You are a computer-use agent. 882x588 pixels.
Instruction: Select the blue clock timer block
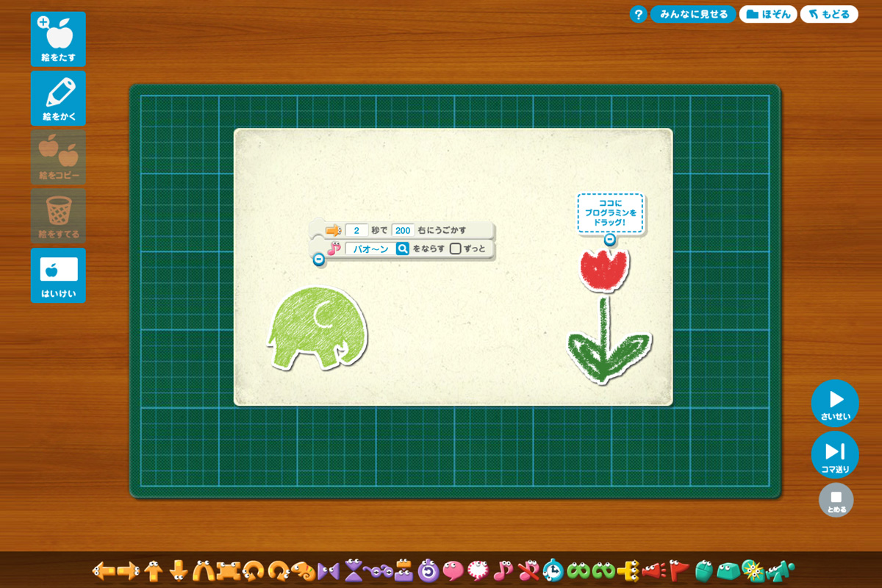[x=553, y=570]
